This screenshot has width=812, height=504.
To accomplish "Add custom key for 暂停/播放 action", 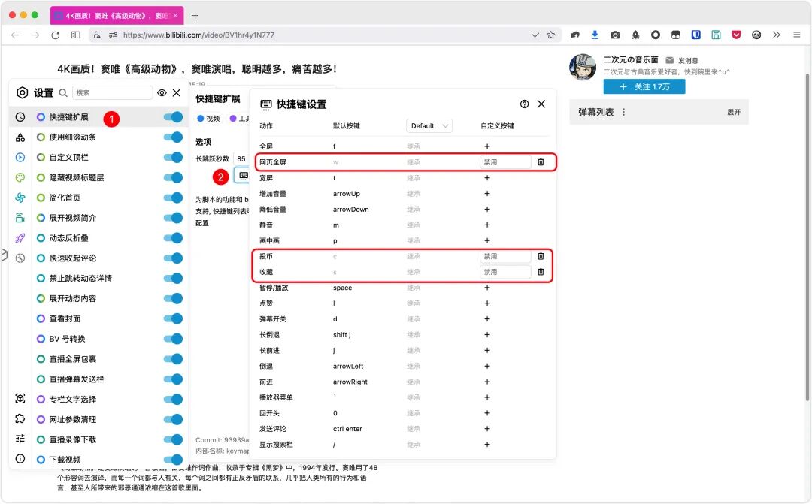I will click(x=486, y=288).
